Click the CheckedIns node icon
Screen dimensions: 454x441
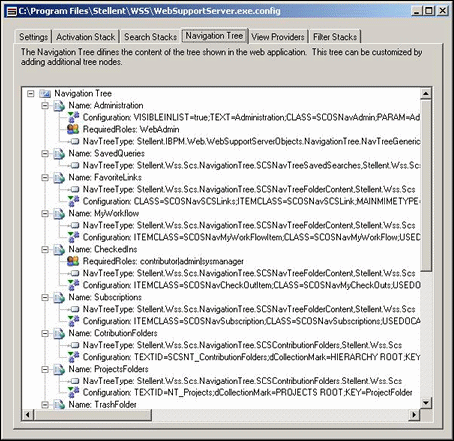tap(59, 250)
